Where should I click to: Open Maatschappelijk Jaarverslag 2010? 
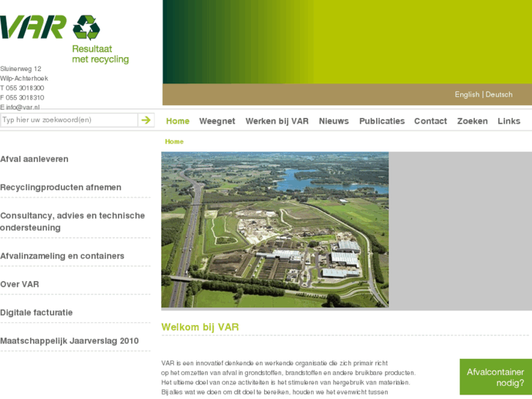pyautogui.click(x=70, y=341)
